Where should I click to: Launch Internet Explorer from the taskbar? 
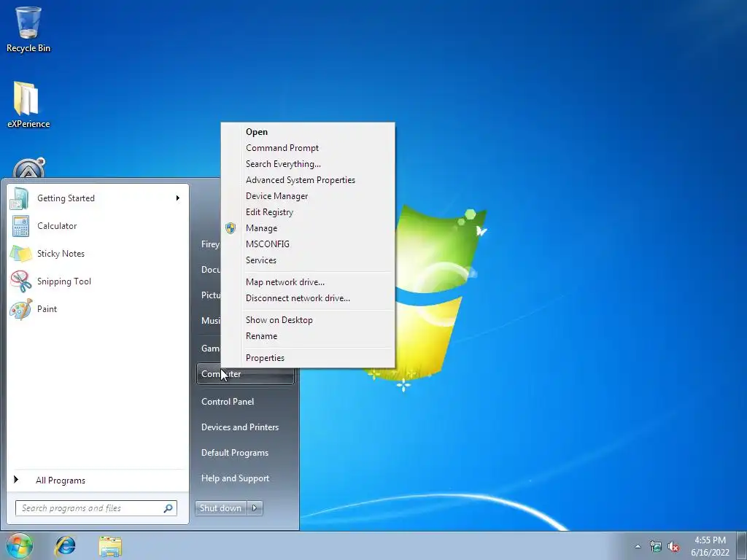(65, 545)
